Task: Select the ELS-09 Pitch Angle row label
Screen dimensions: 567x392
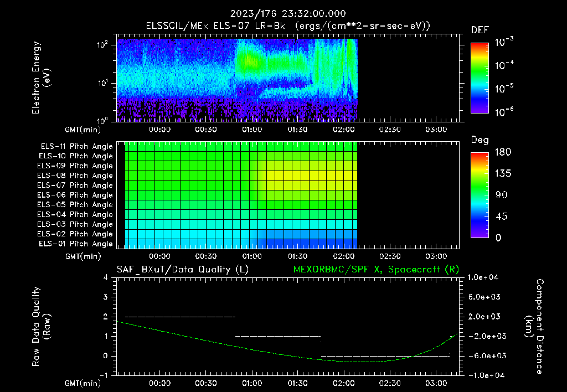Action: pyautogui.click(x=75, y=166)
